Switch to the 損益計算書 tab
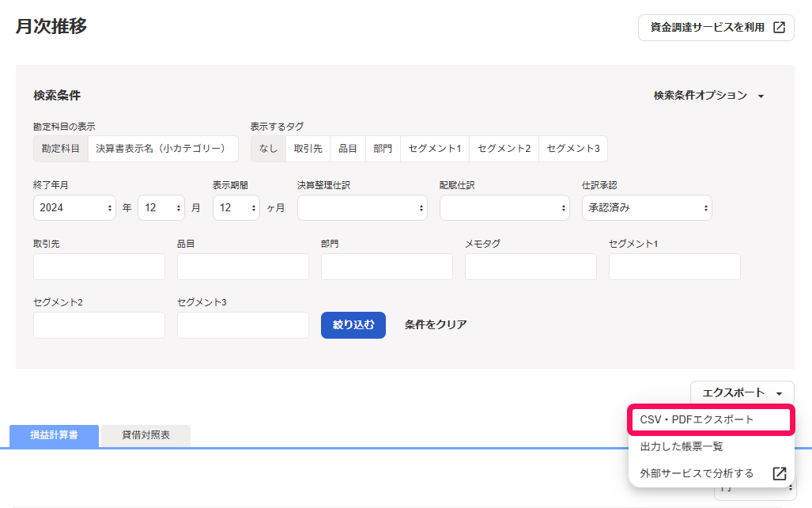 coord(54,435)
